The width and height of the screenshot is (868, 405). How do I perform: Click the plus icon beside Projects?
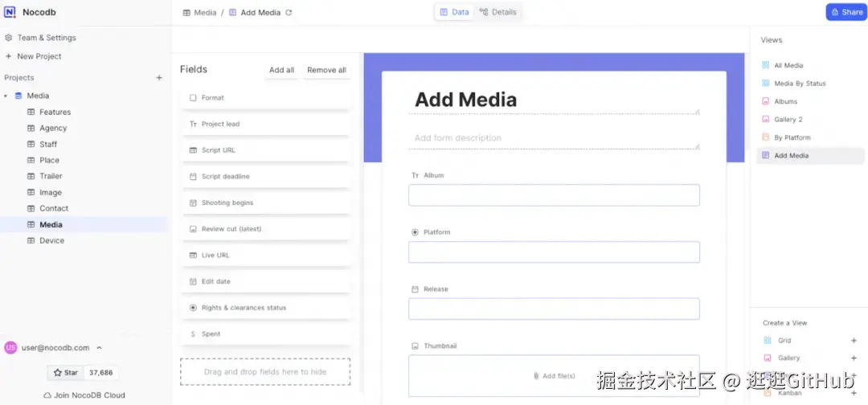(x=159, y=77)
